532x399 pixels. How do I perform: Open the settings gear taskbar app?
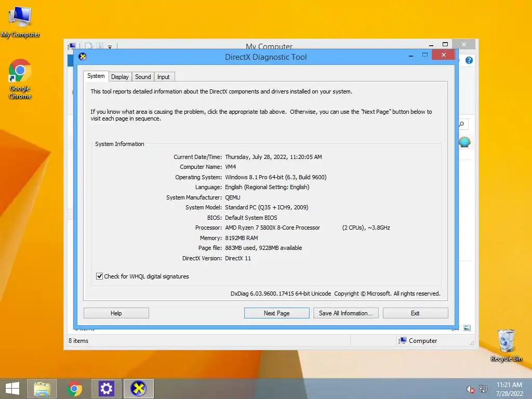tap(106, 389)
